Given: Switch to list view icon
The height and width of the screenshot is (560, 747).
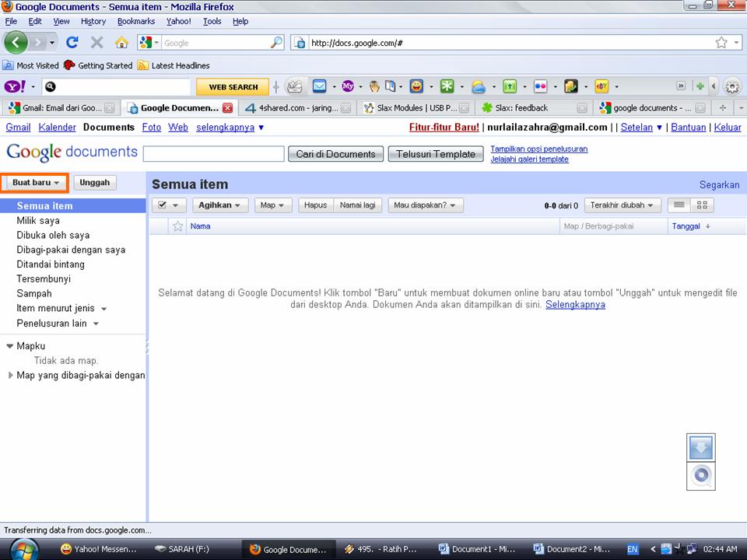Looking at the screenshot, I should click(x=679, y=205).
